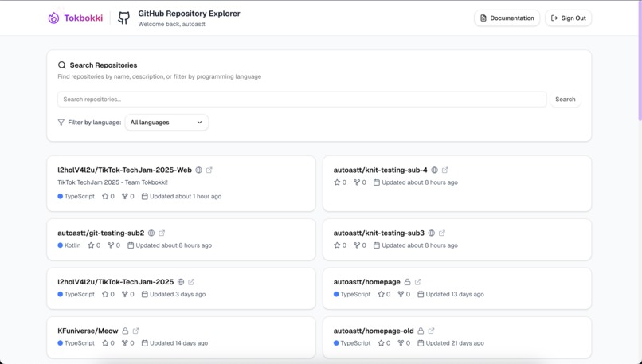Viewport: 642px width, 364px height.
Task: Click the Tokbokki flame logo icon
Action: click(53, 18)
